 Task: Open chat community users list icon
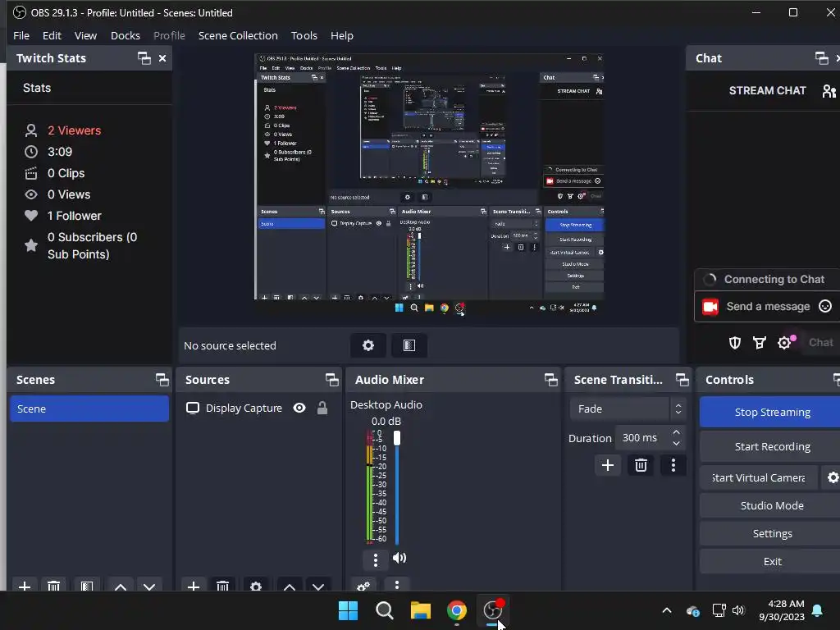(829, 91)
